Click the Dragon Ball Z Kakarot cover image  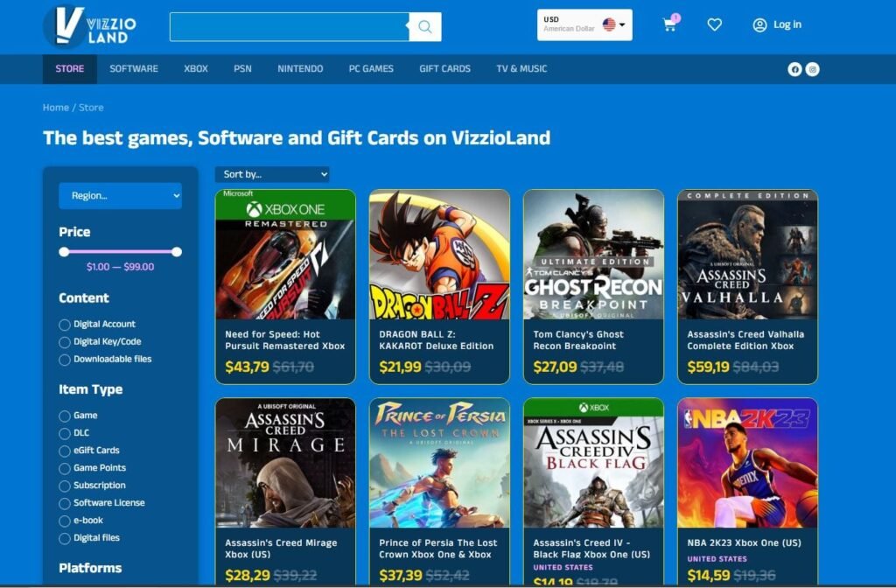point(439,255)
